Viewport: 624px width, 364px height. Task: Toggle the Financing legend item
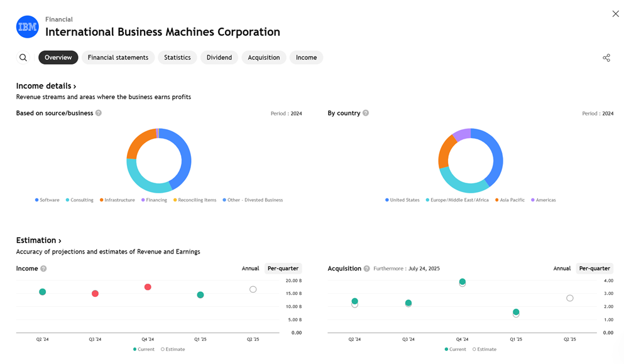pos(154,200)
